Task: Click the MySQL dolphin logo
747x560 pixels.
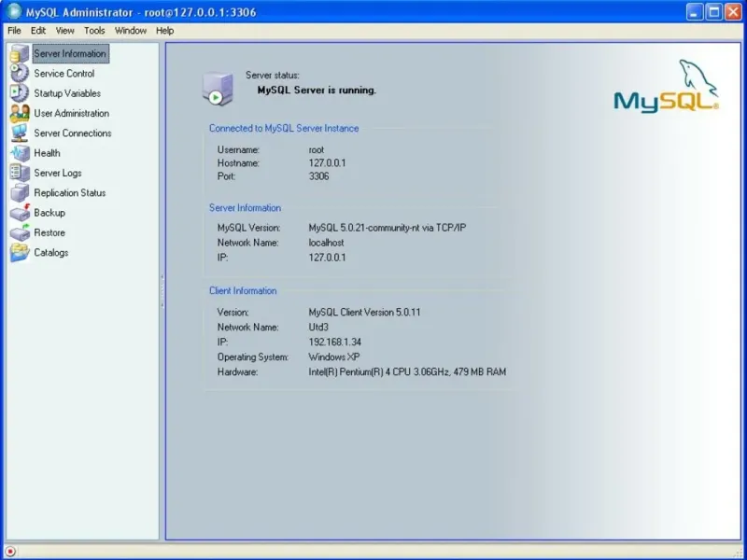Action: point(666,86)
